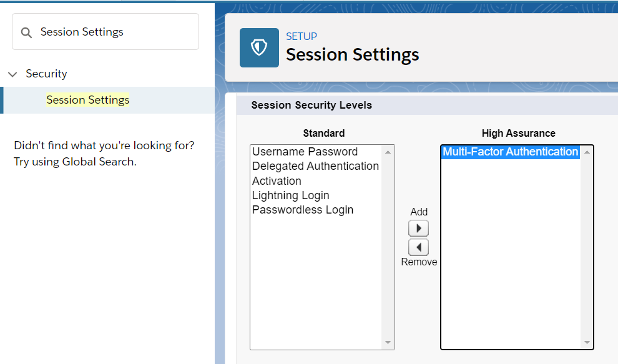This screenshot has height=364, width=618.
Task: Collapse the Security section chevron
Action: tap(12, 74)
